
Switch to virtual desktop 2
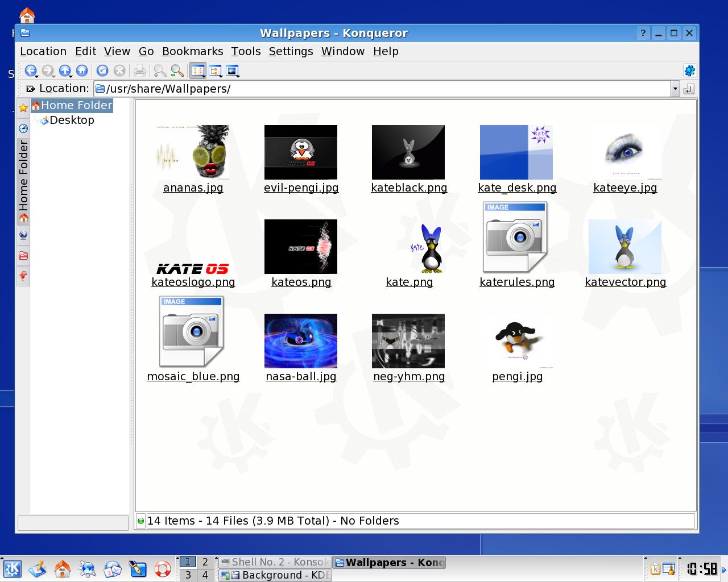click(x=205, y=562)
